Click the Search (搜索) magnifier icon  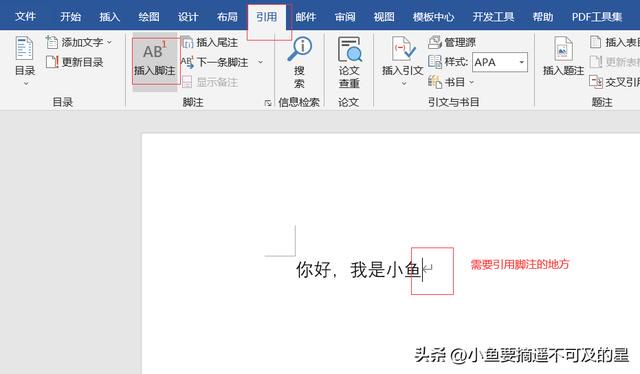pos(300,49)
